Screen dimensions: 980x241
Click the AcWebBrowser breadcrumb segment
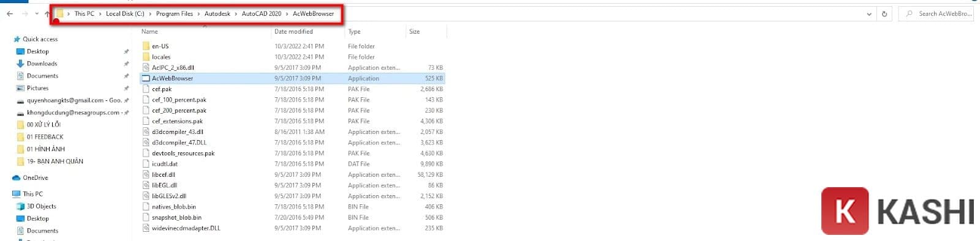(x=314, y=13)
